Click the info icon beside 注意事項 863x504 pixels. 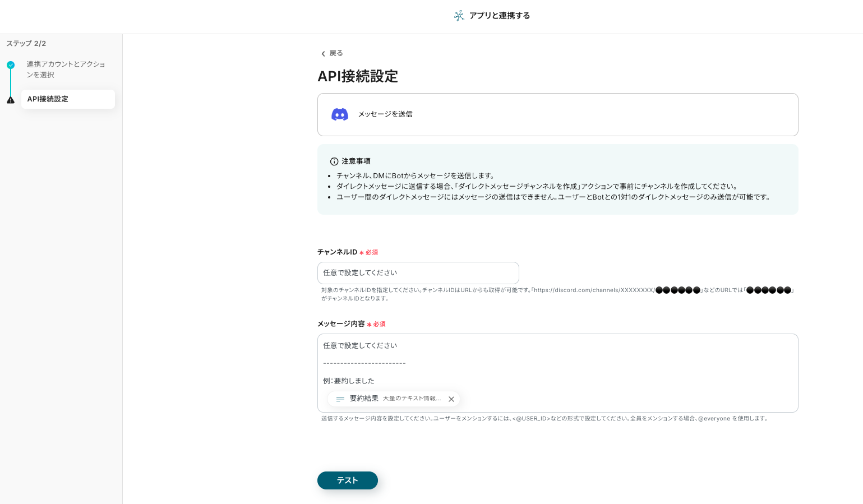point(334,161)
